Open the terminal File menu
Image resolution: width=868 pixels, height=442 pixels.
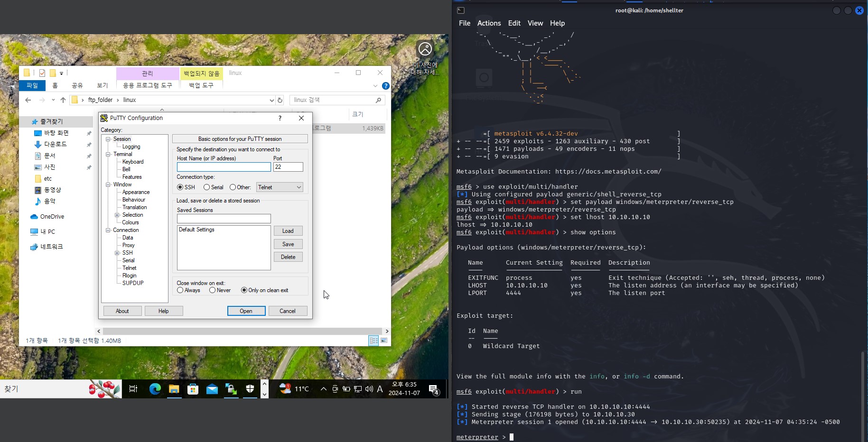point(465,23)
